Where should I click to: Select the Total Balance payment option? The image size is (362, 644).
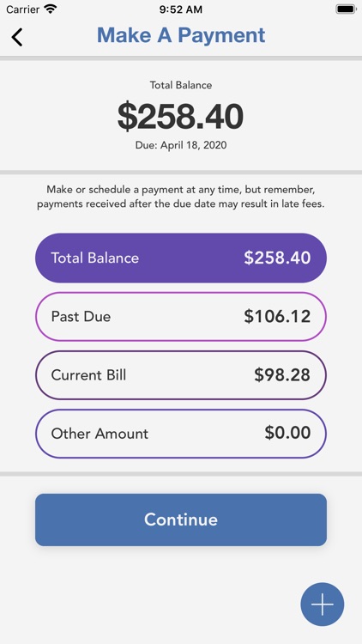(x=181, y=258)
